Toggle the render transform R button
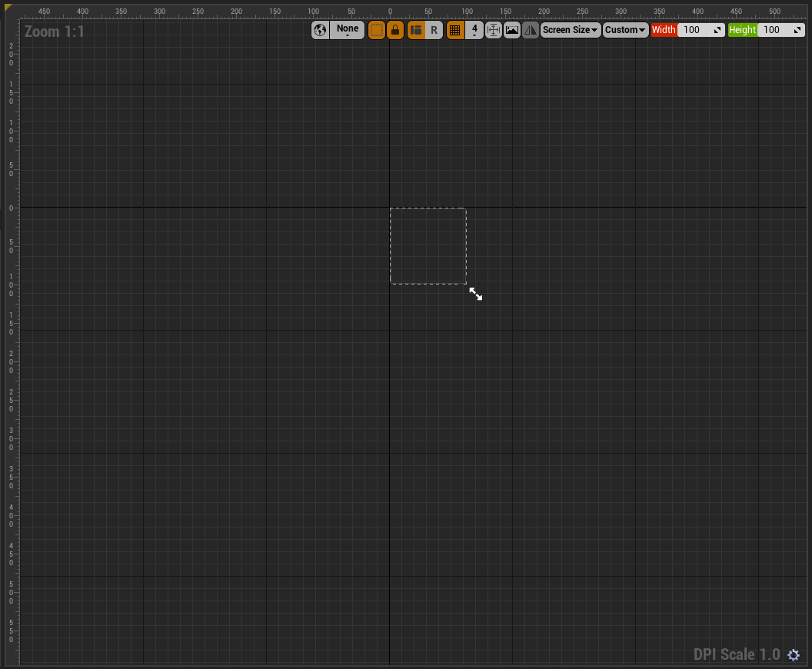 [x=434, y=30]
